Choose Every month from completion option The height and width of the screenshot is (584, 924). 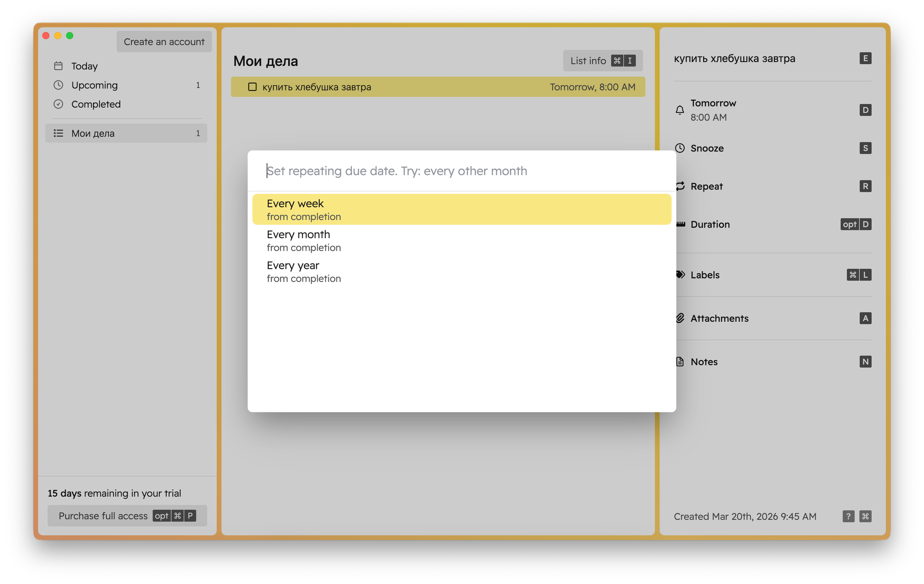tap(461, 241)
